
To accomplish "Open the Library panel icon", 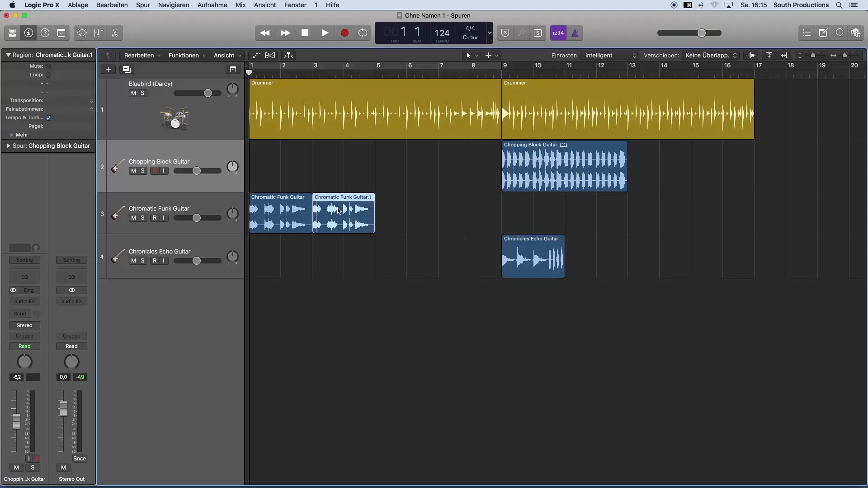I will tap(12, 33).
